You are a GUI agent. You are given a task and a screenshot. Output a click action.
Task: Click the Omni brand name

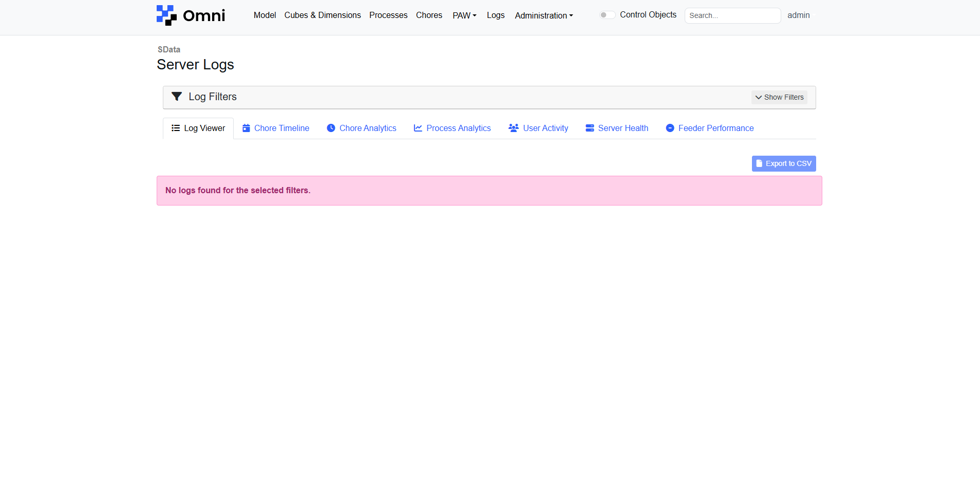pyautogui.click(x=204, y=15)
